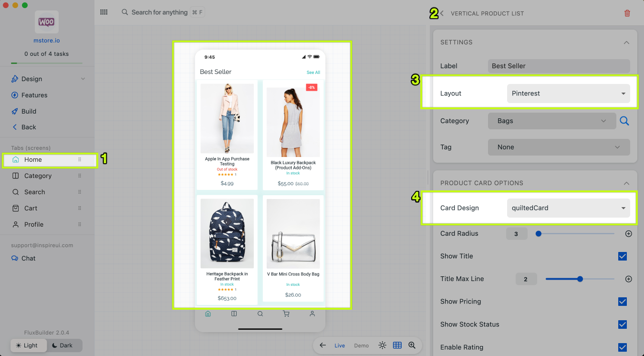The image size is (644, 356).
Task: Open the Category tab in sidebar
Action: [38, 176]
